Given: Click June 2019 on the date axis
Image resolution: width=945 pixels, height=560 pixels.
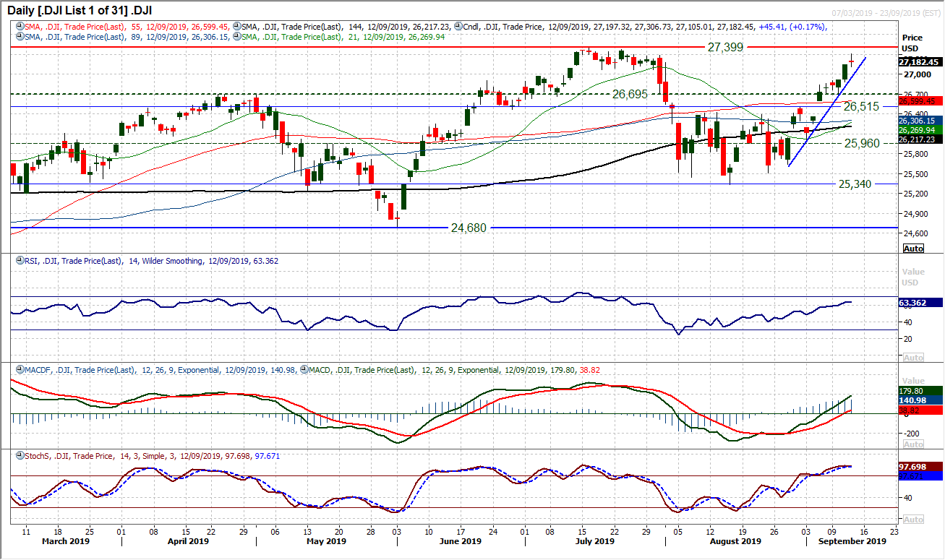Looking at the screenshot, I should (460, 541).
